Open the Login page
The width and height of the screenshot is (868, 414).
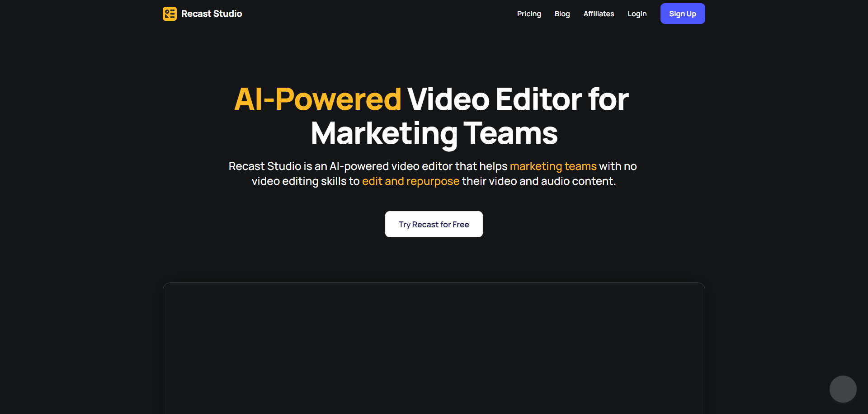(x=637, y=14)
